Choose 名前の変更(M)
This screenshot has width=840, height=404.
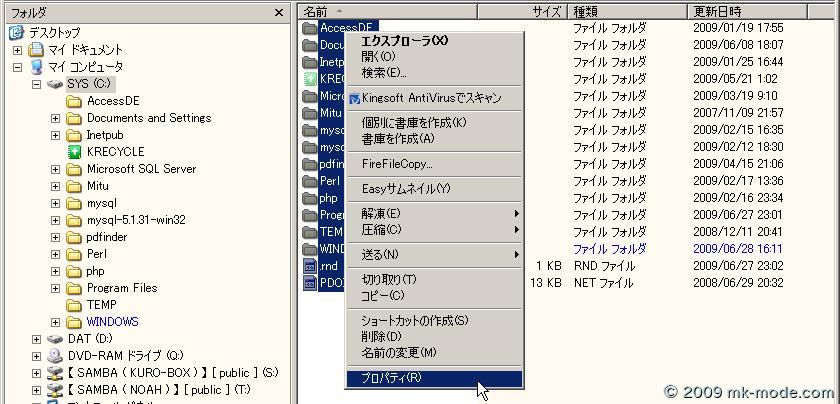[x=434, y=353]
